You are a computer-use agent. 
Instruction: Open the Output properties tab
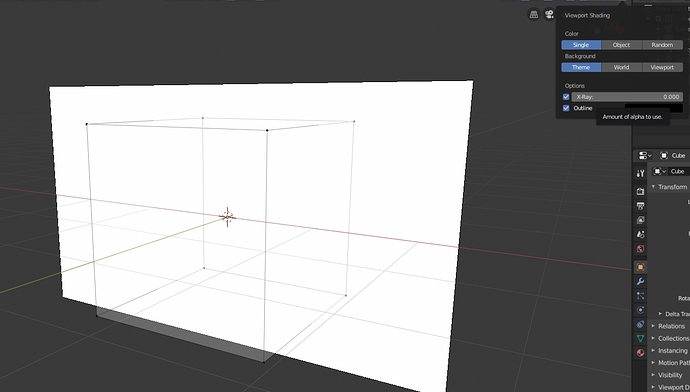point(640,206)
